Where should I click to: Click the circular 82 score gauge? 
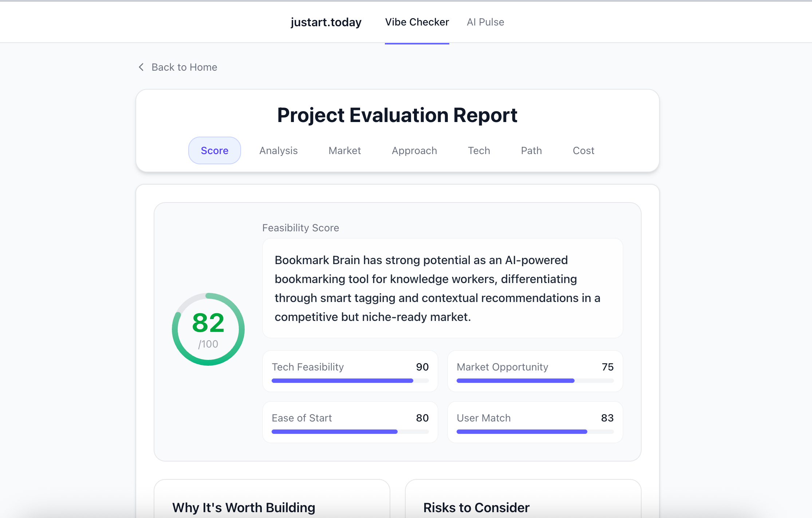pos(208,329)
